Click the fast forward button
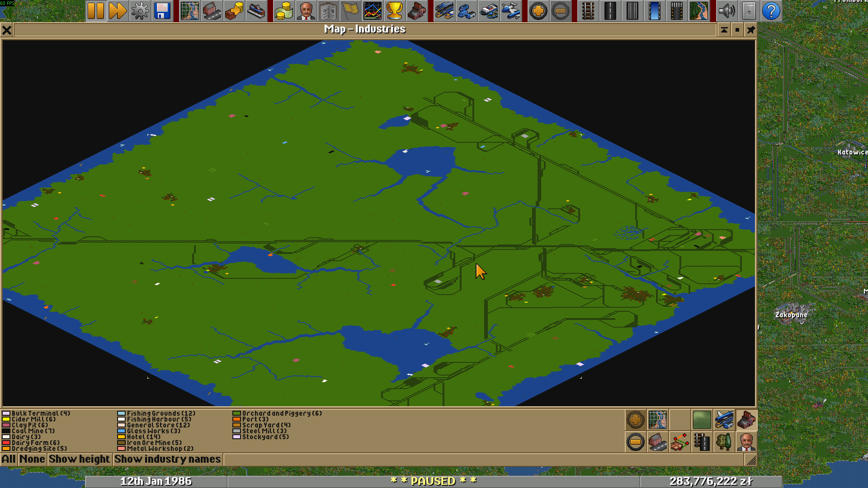 pyautogui.click(x=118, y=11)
